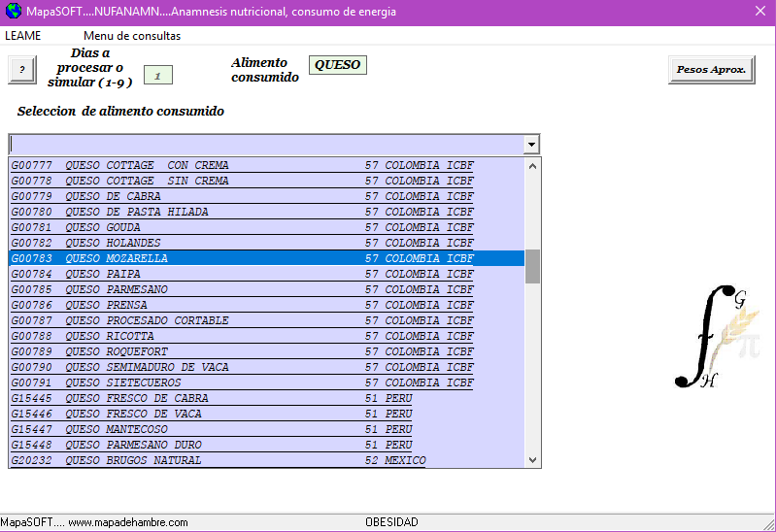776x532 pixels.
Task: Expand the food selection dropdown arrow
Action: [531, 145]
